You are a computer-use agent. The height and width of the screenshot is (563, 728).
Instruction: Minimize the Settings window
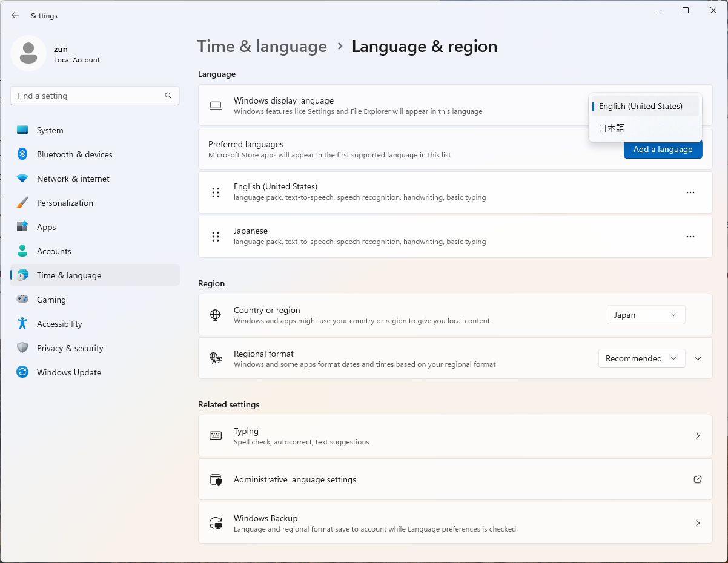658,10
